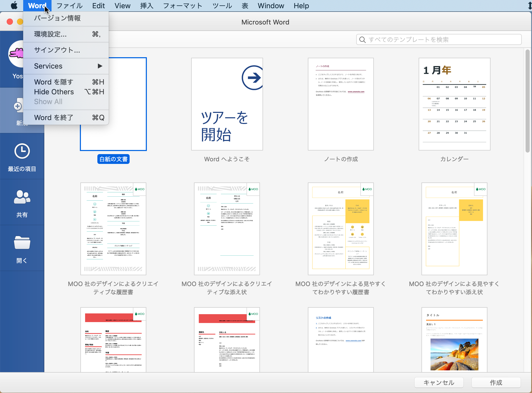532x393 pixels.
Task: Select MOO クリエイティブな添え状 template
Action: (227, 229)
